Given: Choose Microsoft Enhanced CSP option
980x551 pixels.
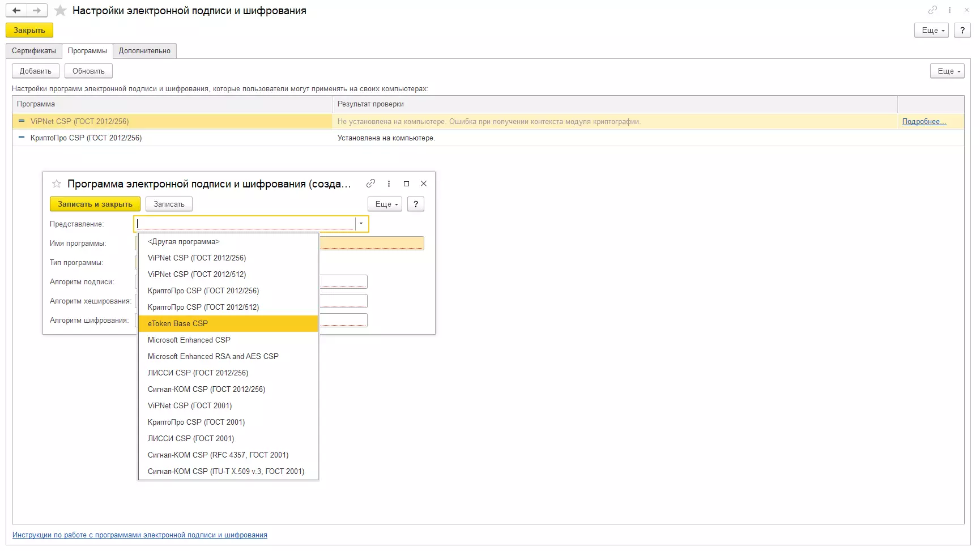Looking at the screenshot, I should [228, 340].
